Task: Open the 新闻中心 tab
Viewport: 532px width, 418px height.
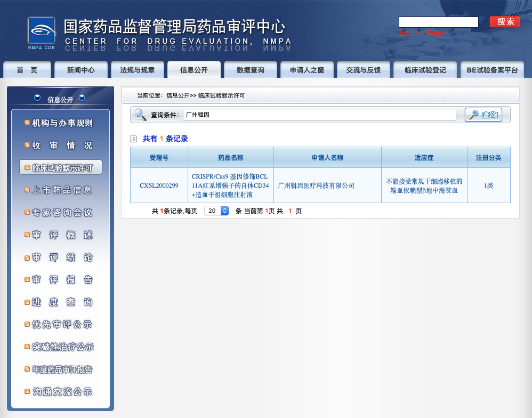Action: pyautogui.click(x=80, y=70)
